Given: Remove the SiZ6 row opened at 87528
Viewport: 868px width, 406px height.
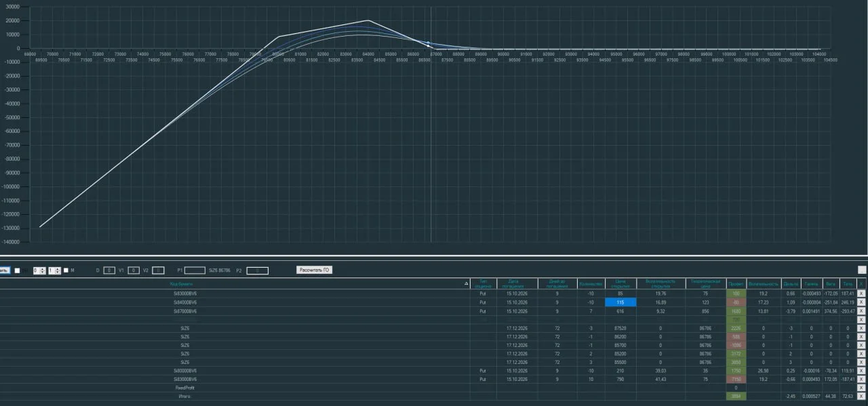Looking at the screenshot, I should tap(861, 328).
